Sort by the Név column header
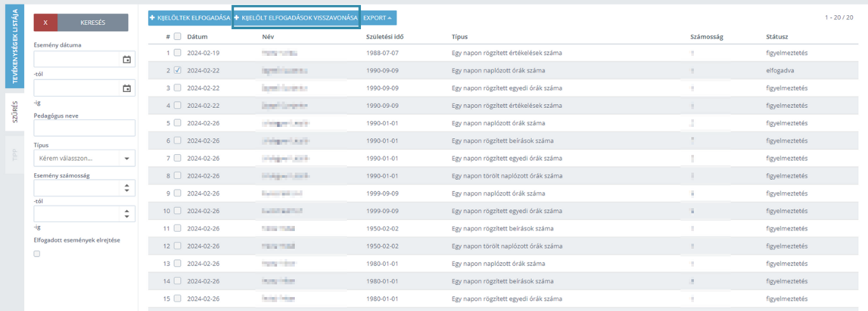Viewport: 868px width, 311px height. click(268, 37)
